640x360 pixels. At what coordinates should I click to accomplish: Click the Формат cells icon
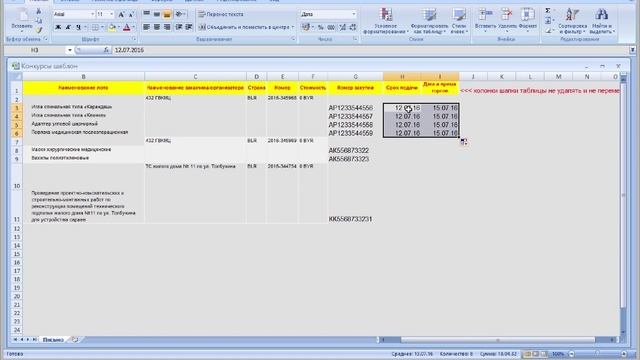(x=527, y=20)
